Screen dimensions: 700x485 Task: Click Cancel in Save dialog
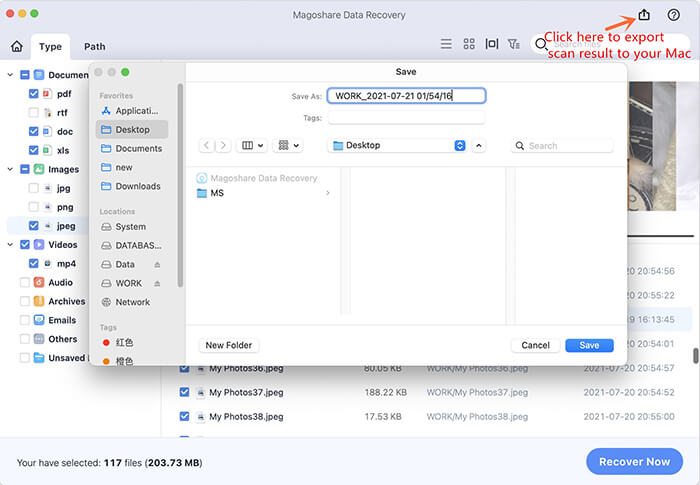point(535,345)
